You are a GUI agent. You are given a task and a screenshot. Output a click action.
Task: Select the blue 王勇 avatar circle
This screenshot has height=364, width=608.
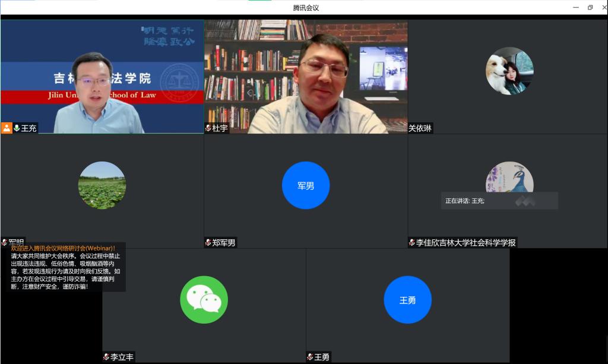(407, 300)
